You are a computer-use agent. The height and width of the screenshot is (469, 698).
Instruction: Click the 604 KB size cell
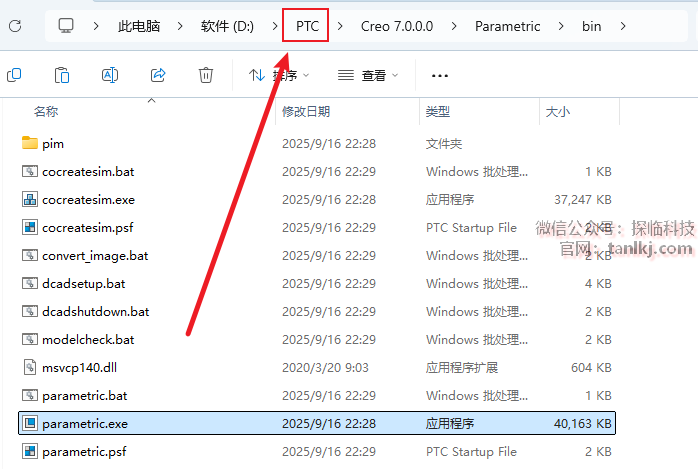(591, 368)
